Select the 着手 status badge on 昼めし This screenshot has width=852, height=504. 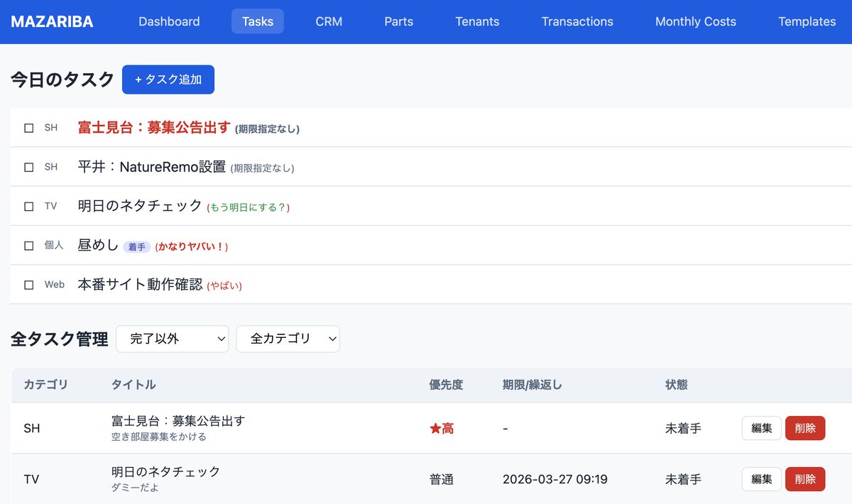137,246
